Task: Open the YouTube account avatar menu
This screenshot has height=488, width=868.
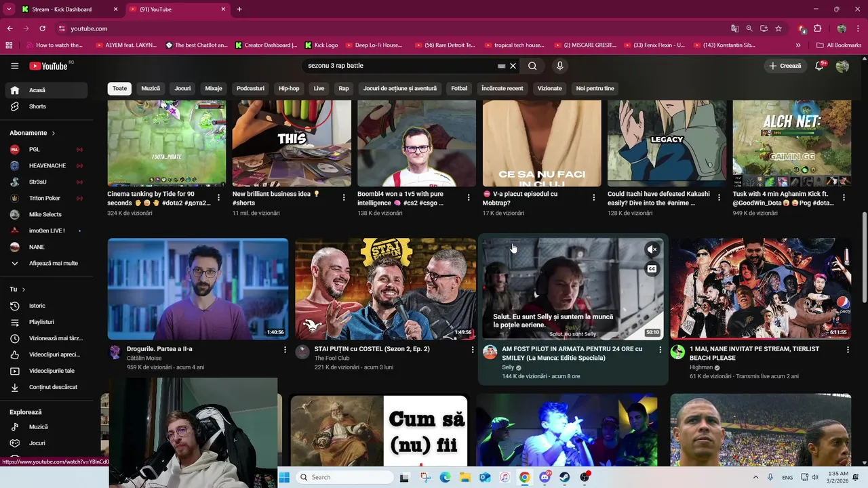Action: click(x=842, y=66)
